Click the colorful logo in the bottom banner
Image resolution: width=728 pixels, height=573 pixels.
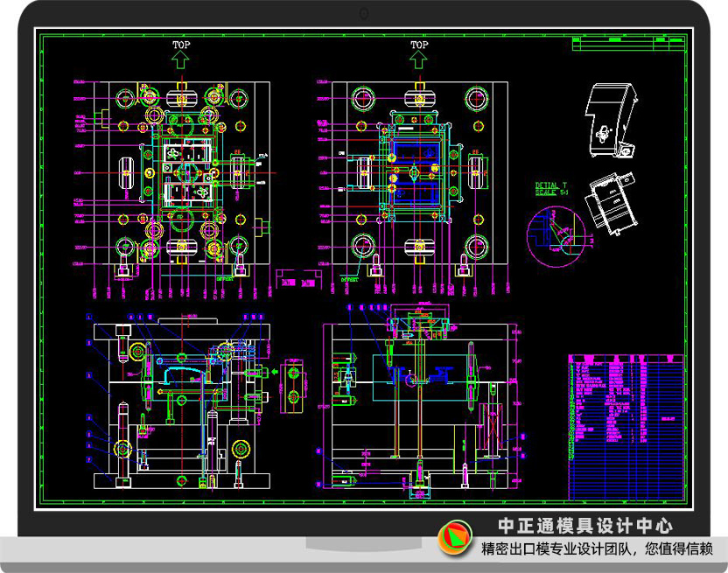click(x=455, y=537)
